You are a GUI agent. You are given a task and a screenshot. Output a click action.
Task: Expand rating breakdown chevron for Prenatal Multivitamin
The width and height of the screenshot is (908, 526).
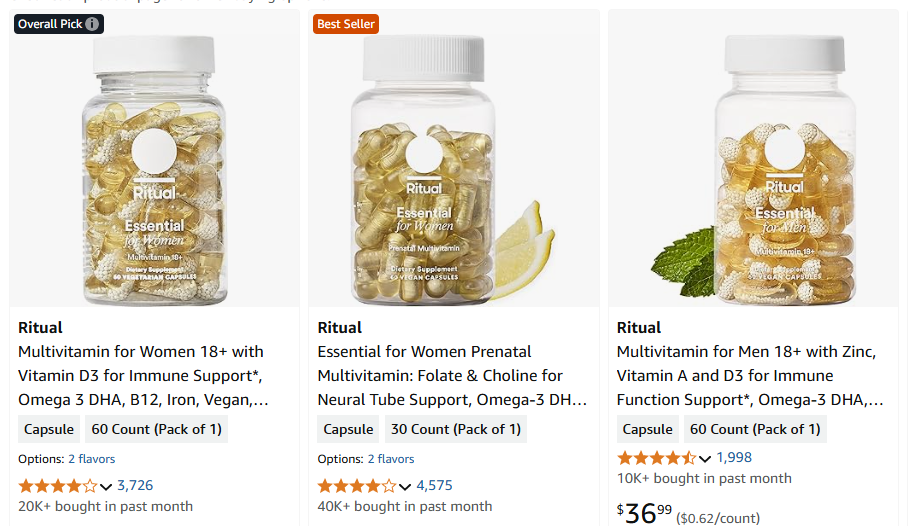tap(405, 487)
